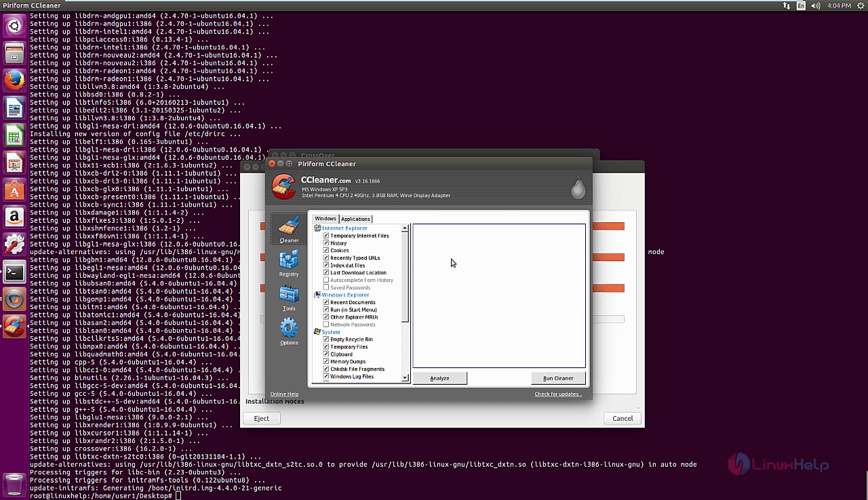
Task: Click the System group header
Action: pos(331,332)
